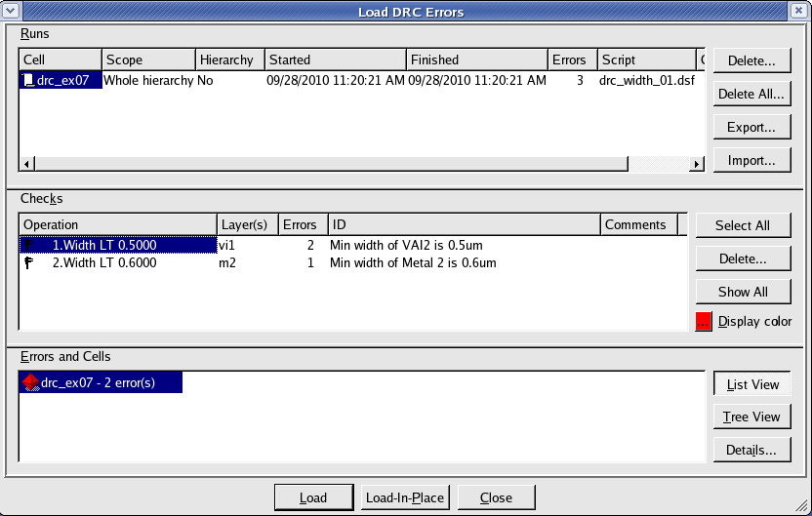Click Show All checks button

(742, 292)
